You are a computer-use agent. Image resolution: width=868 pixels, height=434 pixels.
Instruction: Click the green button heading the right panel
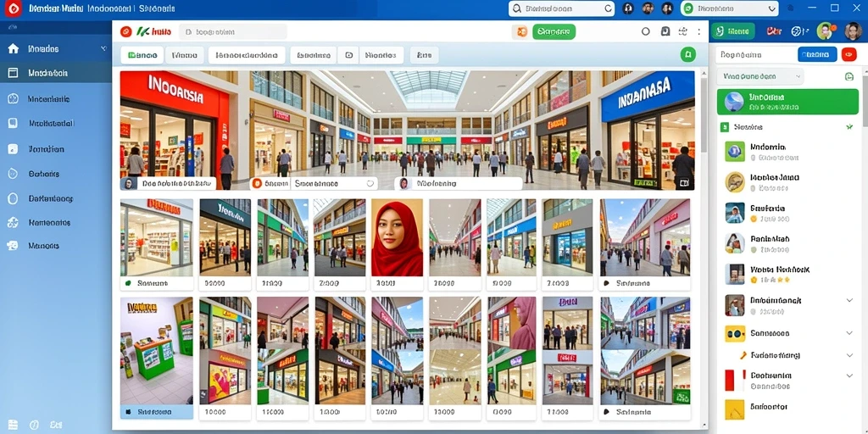click(733, 31)
